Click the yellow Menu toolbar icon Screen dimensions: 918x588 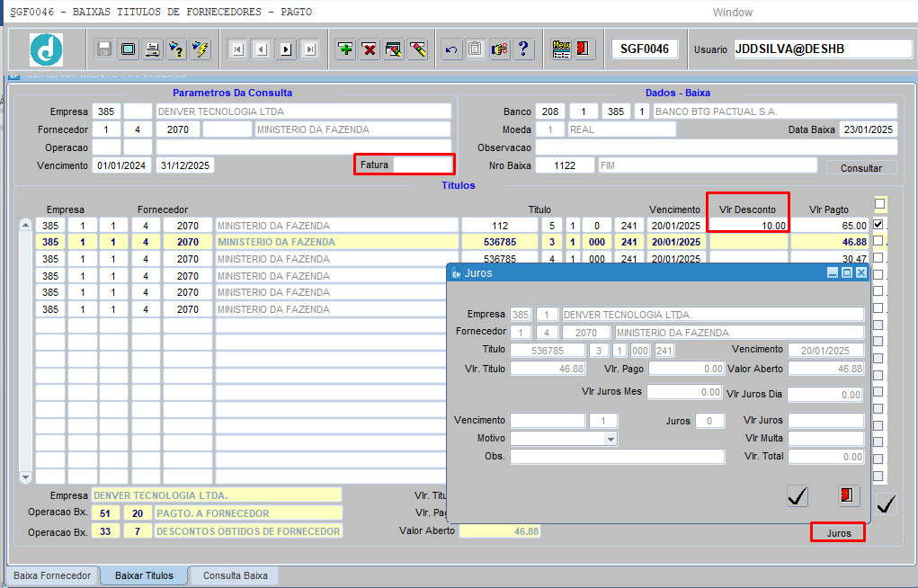pyautogui.click(x=561, y=49)
